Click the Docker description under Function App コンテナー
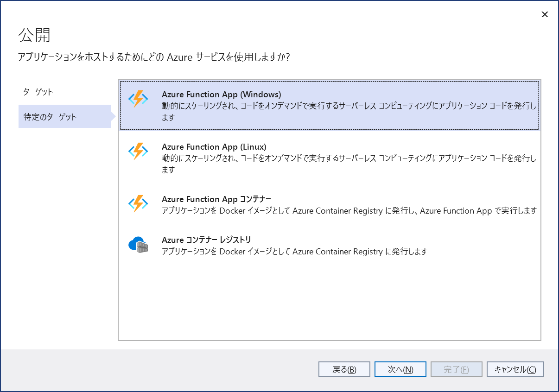The image size is (559, 392). tap(349, 211)
